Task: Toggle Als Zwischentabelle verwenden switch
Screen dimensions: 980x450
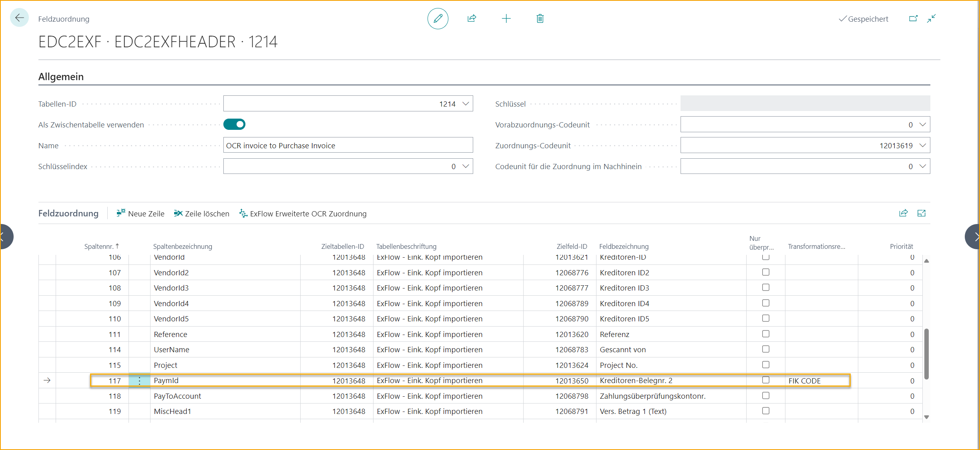Action: (x=234, y=124)
